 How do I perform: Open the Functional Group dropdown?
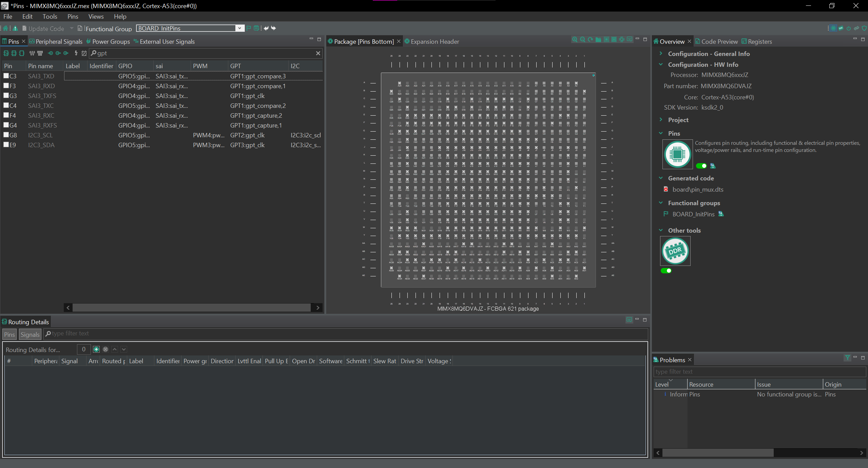[240, 28]
